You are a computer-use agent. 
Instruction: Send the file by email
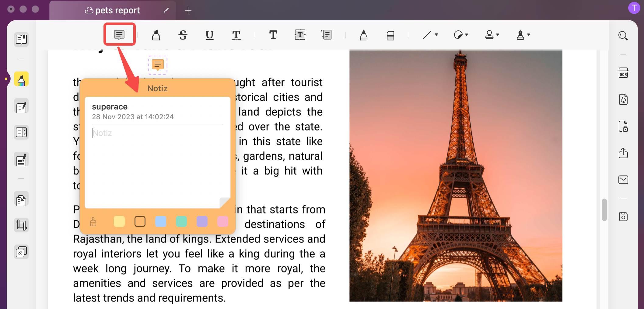(623, 180)
